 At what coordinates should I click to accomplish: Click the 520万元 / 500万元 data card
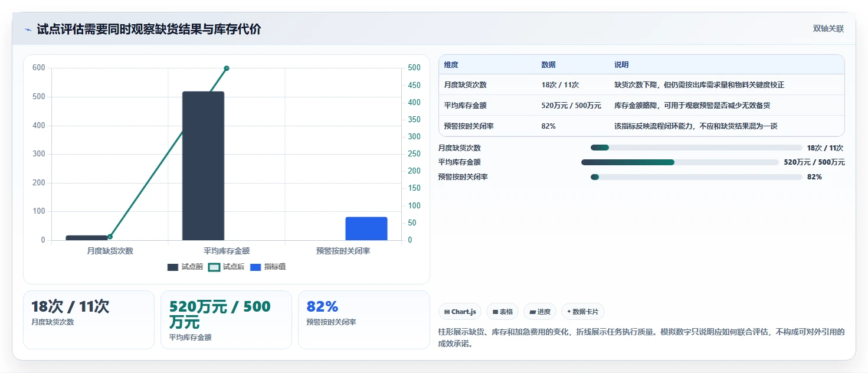click(226, 320)
